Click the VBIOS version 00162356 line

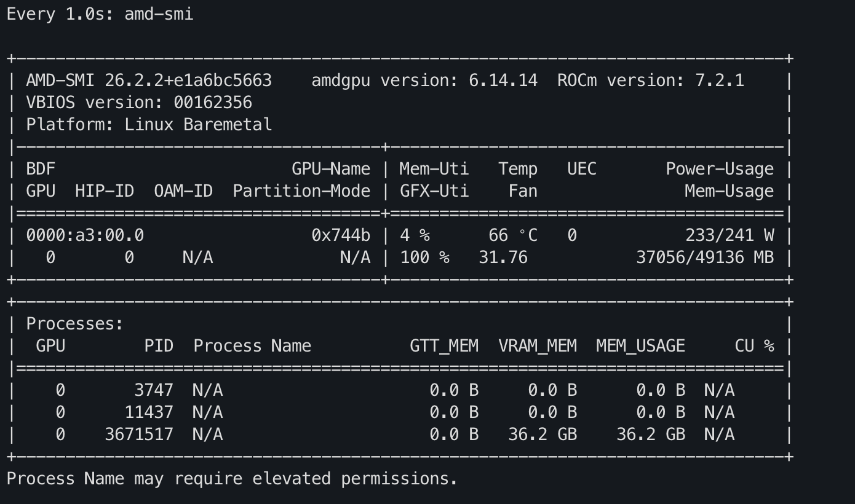click(x=139, y=103)
